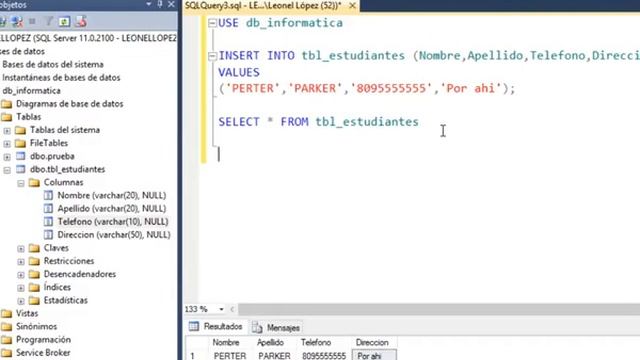Screen dimensions: 640x360
Task: Collapse the USE db_informatica code block
Action: click(x=212, y=23)
